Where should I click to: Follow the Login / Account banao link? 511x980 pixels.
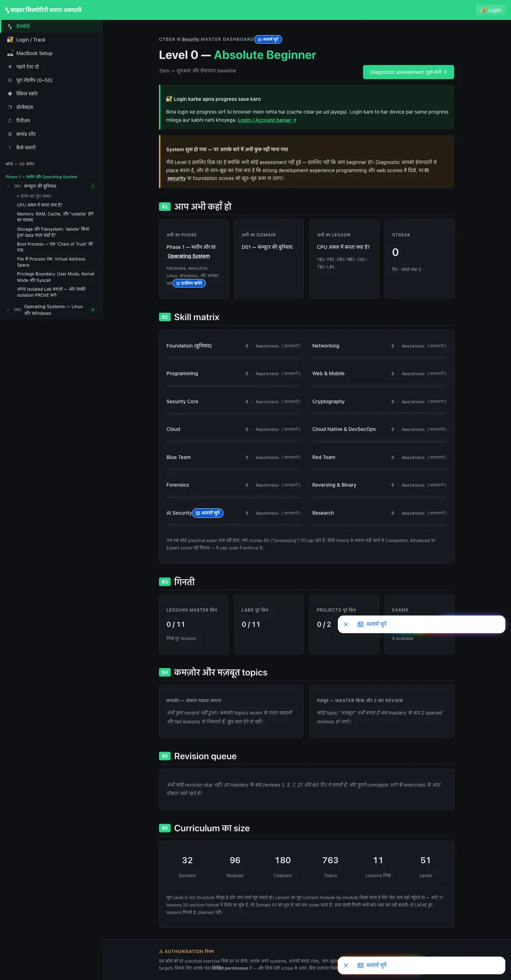coord(267,120)
